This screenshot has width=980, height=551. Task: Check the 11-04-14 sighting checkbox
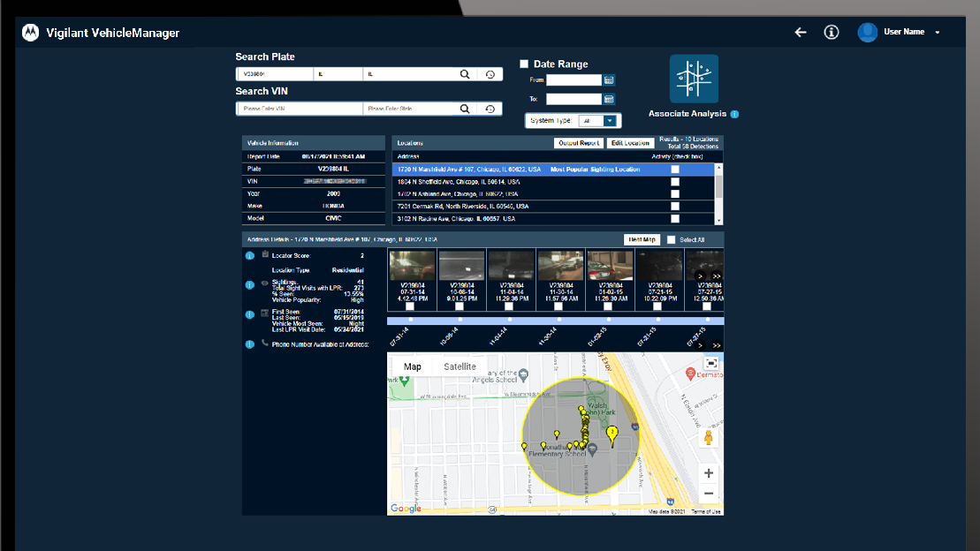[509, 306]
